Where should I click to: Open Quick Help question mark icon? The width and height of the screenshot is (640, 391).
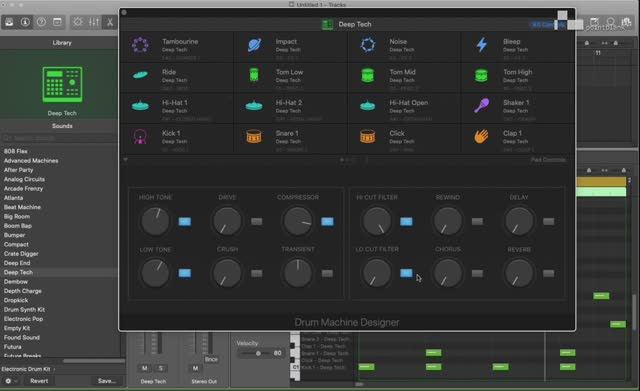tap(41, 22)
